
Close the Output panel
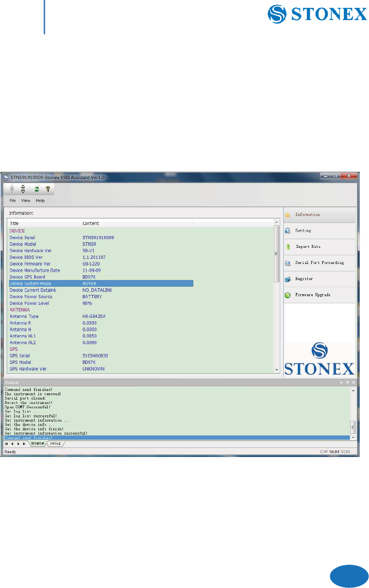click(x=354, y=382)
